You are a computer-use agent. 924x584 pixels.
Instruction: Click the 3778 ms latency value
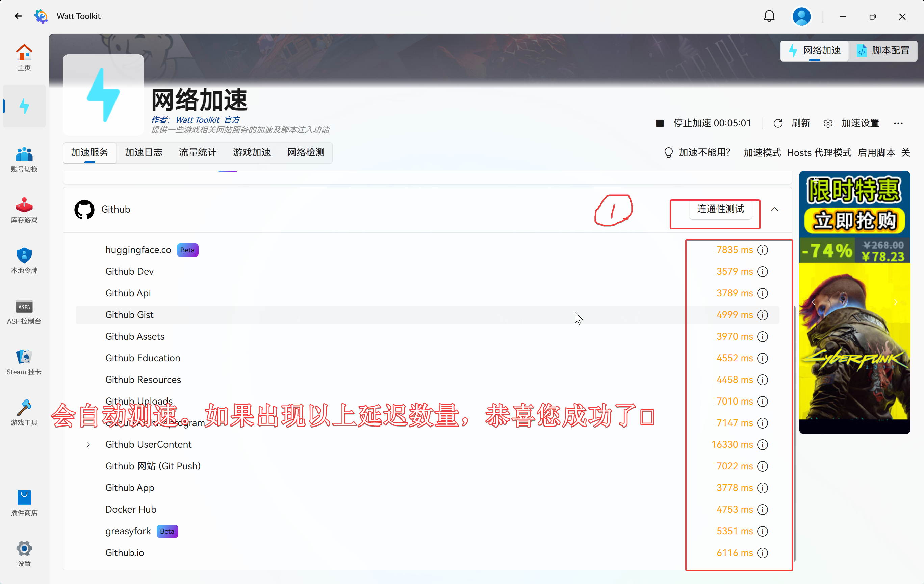tap(735, 488)
